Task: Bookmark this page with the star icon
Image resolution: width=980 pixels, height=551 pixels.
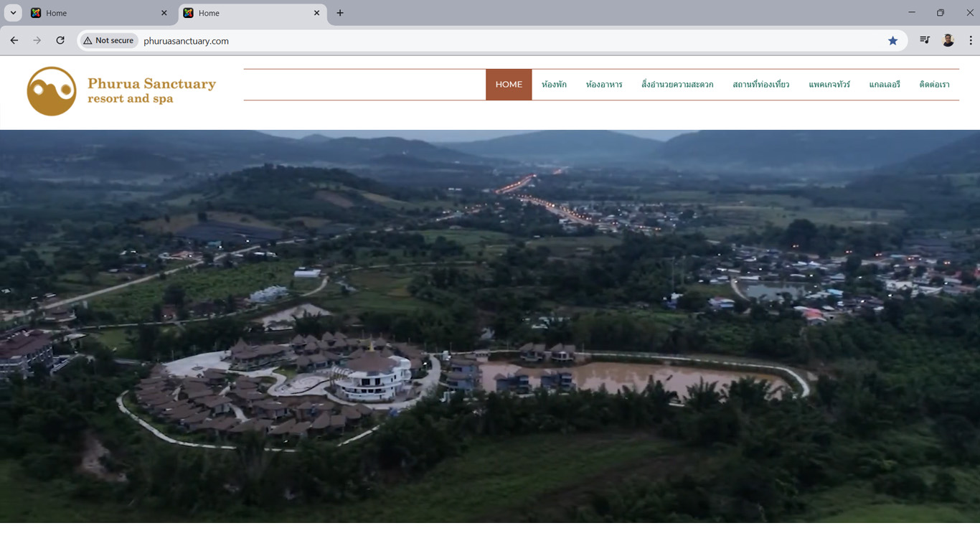Action: coord(892,41)
